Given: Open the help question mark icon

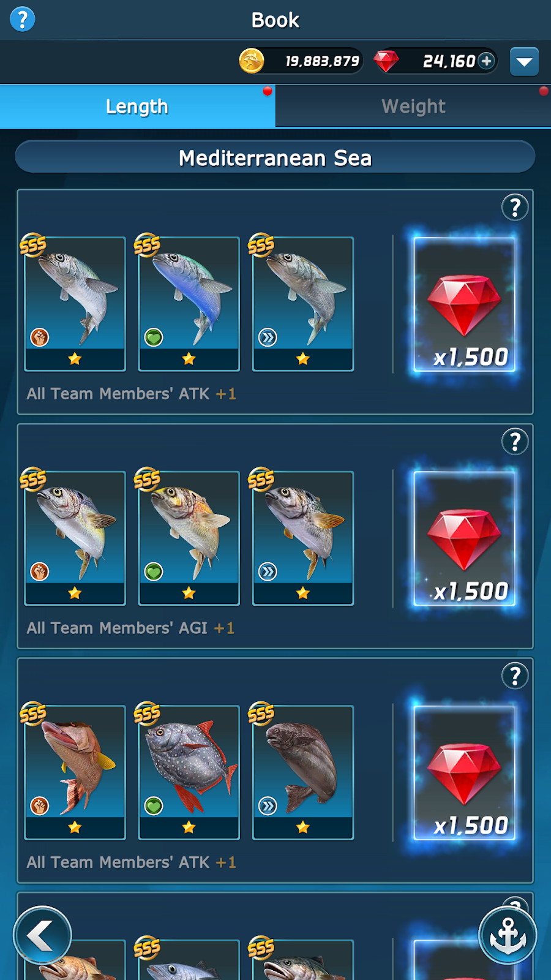Looking at the screenshot, I should point(23,20).
